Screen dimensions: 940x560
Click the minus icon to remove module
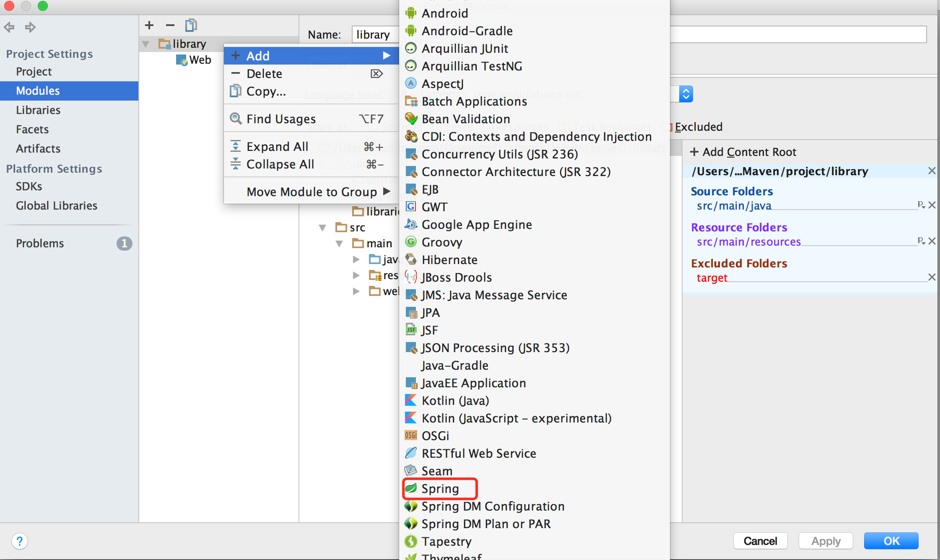point(170,25)
